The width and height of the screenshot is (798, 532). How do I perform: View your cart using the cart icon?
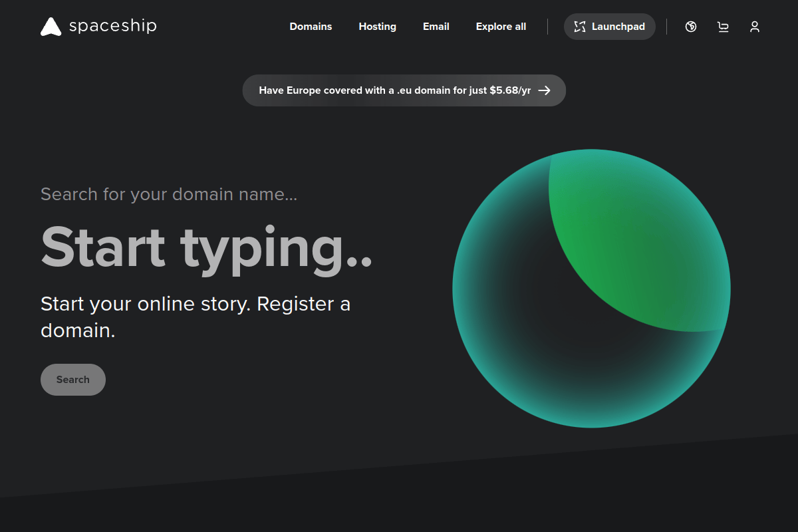point(723,27)
